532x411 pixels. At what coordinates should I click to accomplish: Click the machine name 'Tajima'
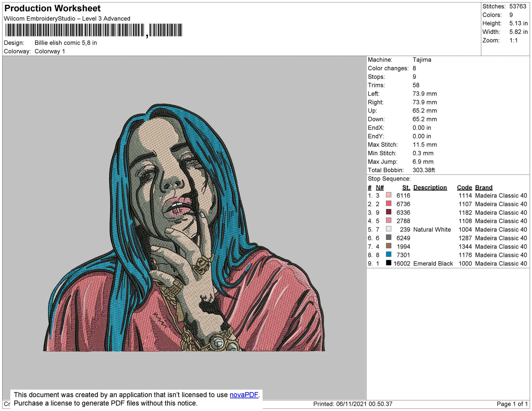[422, 60]
